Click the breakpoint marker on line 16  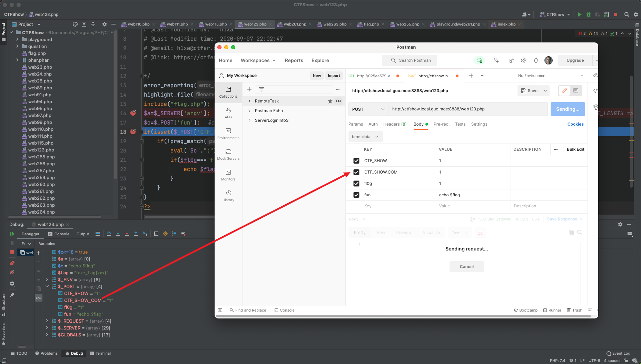click(x=133, y=113)
